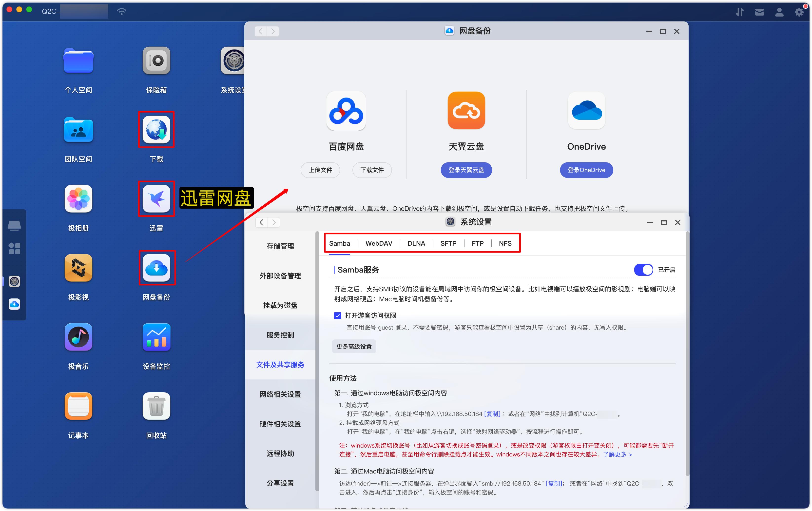This screenshot has width=812, height=511.
Task: Switch to the WebDAV tab
Action: (x=379, y=243)
